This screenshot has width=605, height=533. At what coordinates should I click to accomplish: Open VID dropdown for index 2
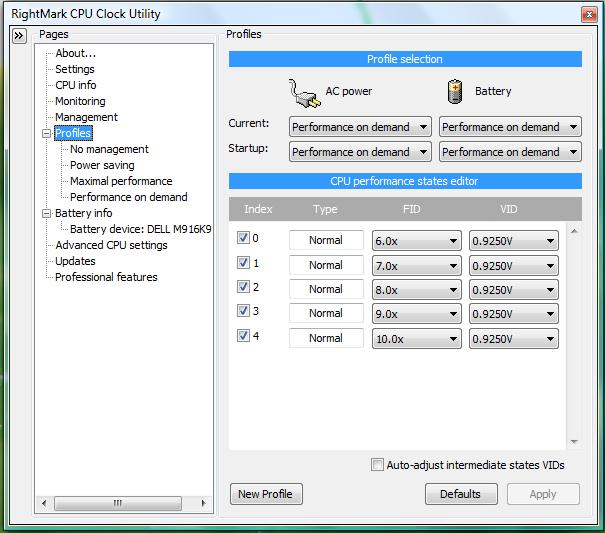click(x=514, y=289)
